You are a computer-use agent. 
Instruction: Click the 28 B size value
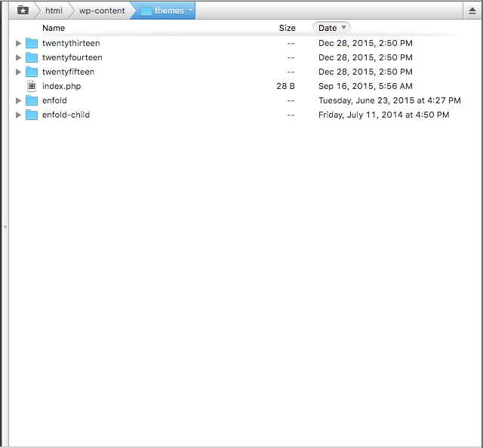click(285, 86)
